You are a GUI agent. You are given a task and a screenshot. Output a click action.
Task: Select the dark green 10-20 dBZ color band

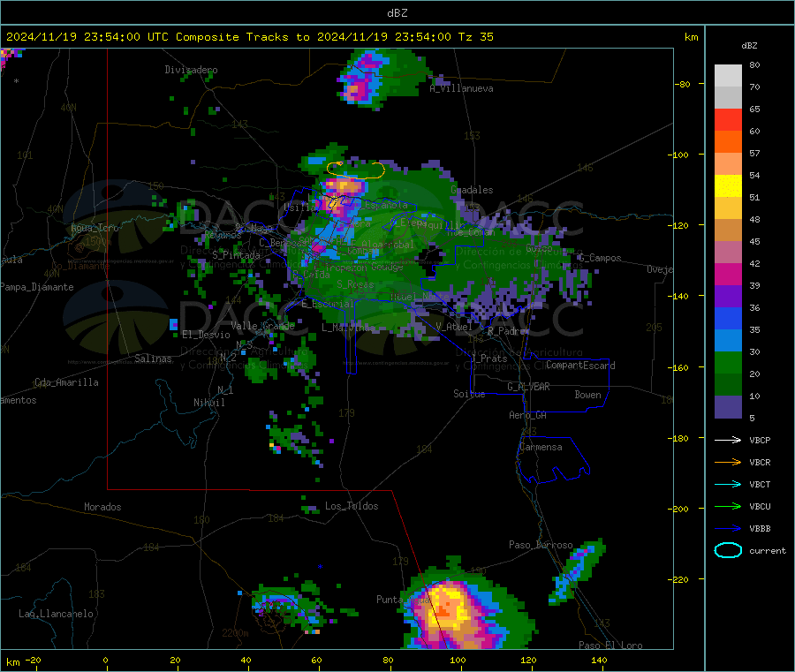pos(728,385)
